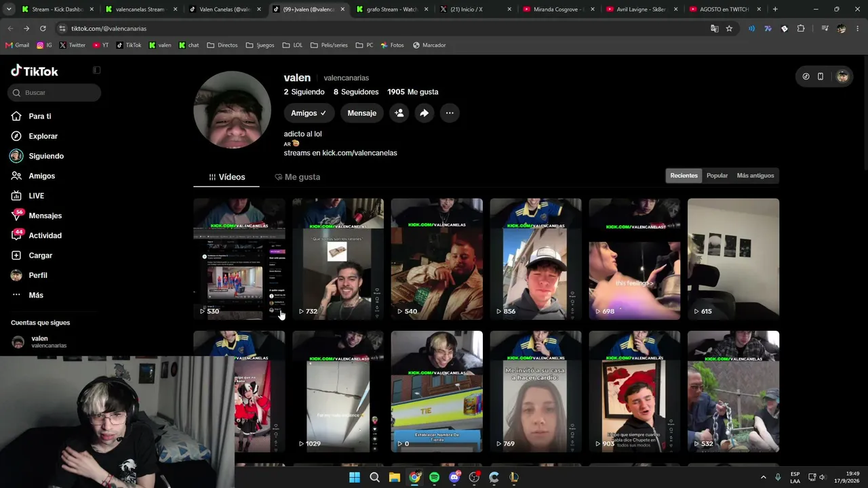
Task: Open the 8 Seguidores list
Action: coord(356,91)
